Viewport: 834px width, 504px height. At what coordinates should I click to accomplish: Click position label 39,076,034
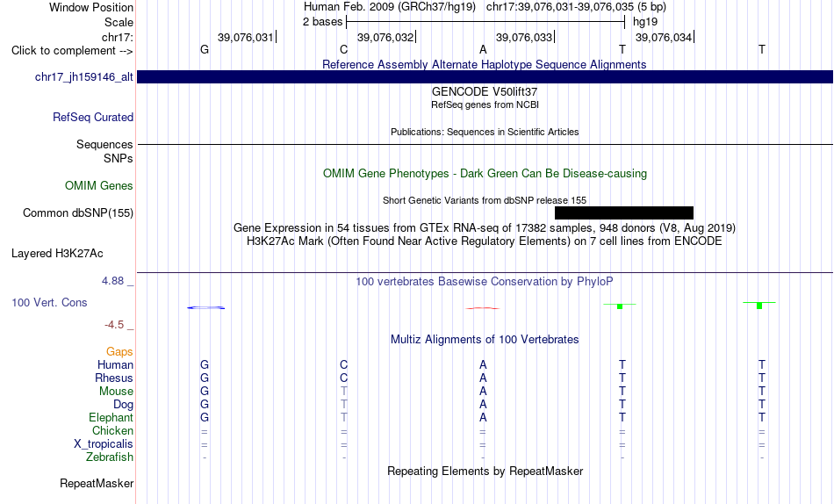point(664,37)
